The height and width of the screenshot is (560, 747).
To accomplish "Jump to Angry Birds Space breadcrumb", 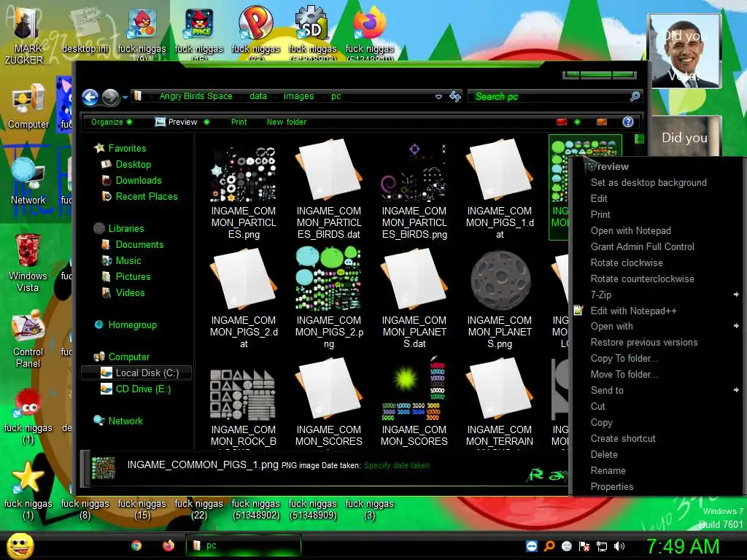I will coord(196,96).
